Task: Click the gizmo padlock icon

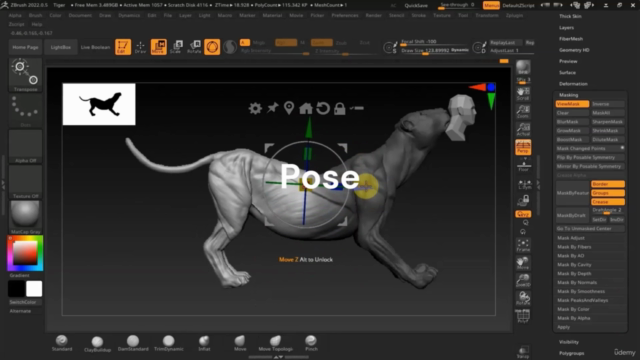Action: pyautogui.click(x=340, y=108)
